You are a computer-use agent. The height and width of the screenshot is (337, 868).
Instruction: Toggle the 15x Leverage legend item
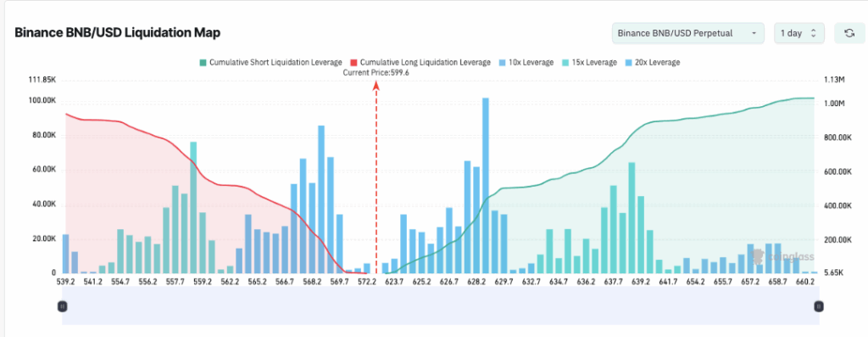click(x=589, y=63)
